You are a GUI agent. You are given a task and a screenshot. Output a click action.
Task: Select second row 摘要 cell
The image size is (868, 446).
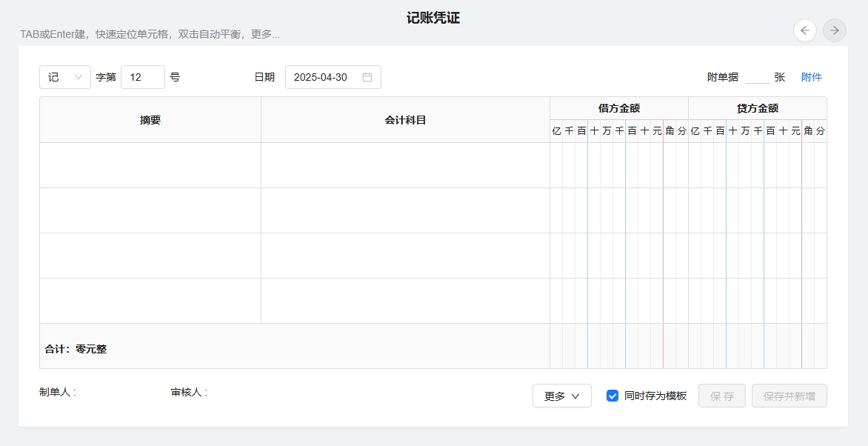pos(150,210)
